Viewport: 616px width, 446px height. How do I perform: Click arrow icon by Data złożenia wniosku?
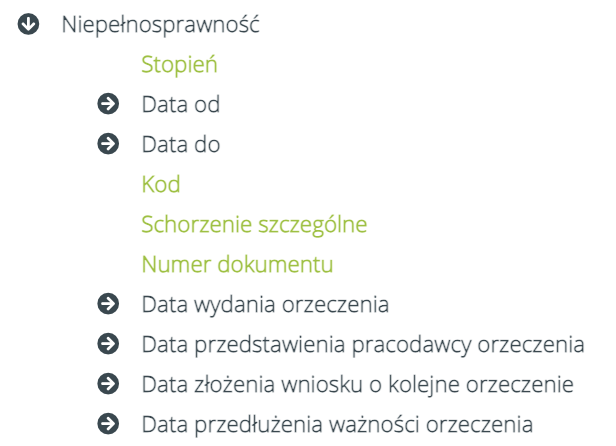(109, 384)
